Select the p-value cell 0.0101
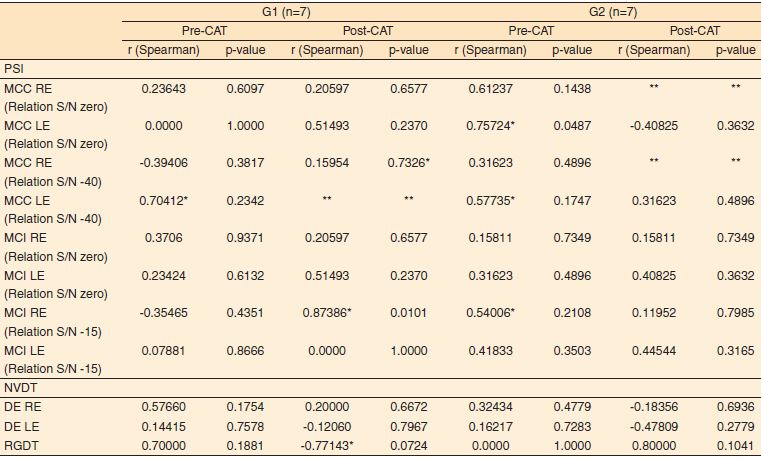 coord(407,312)
